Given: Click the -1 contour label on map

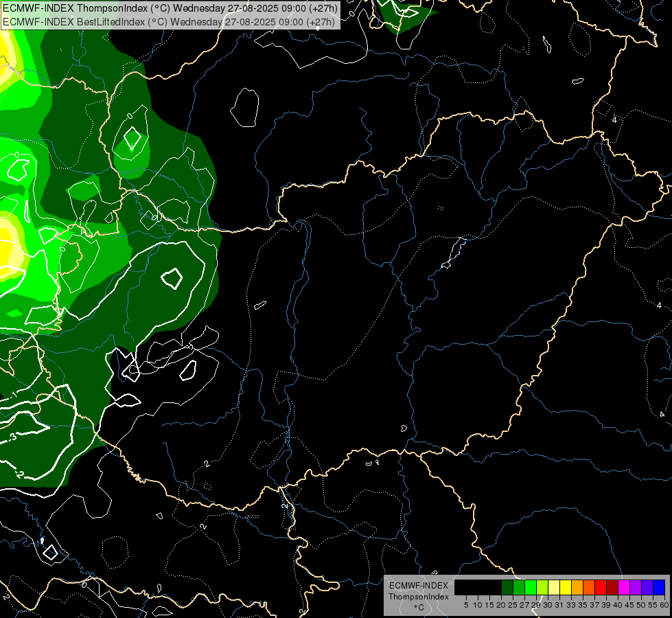Looking at the screenshot, I should click(x=13, y=393).
